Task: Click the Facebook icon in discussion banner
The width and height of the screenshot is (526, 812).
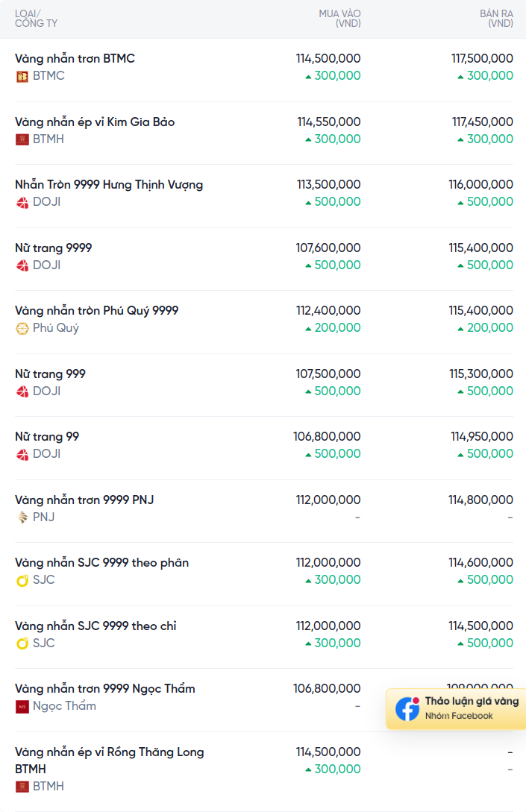Action: pos(407,709)
